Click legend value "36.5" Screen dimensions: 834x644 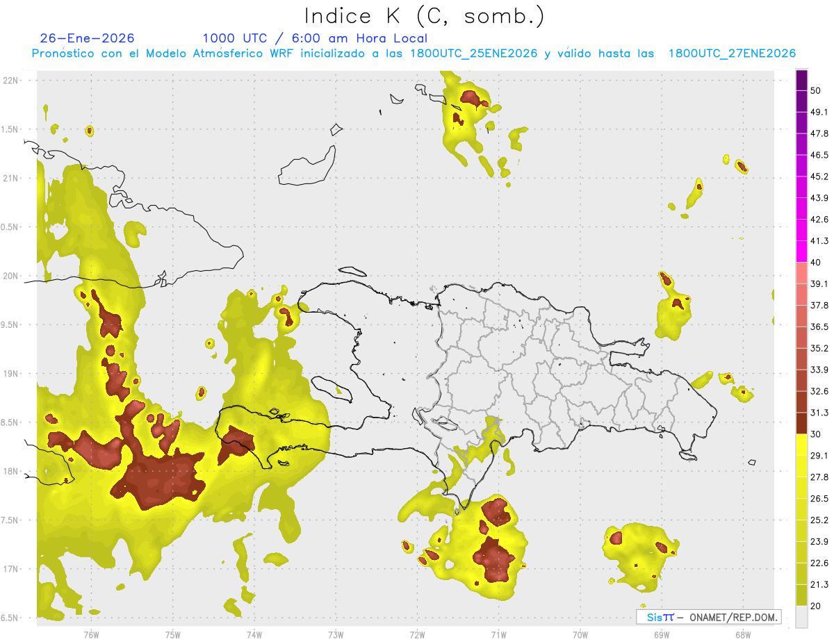[820, 327]
